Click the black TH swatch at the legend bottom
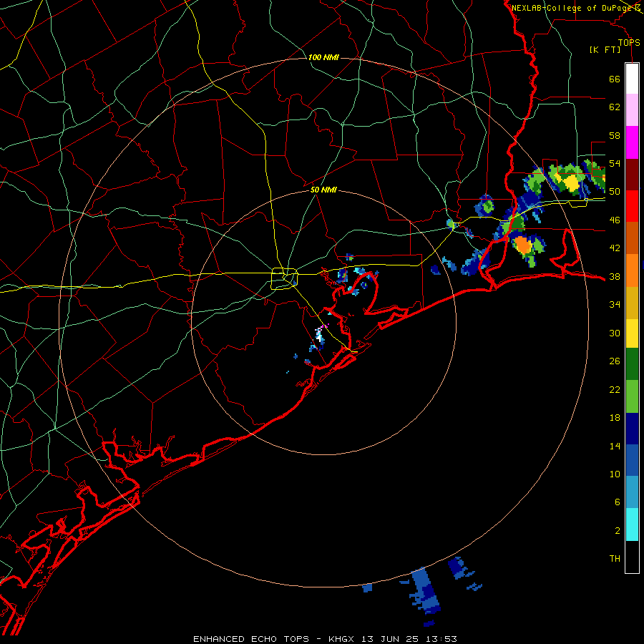The image size is (644, 644). click(x=632, y=557)
